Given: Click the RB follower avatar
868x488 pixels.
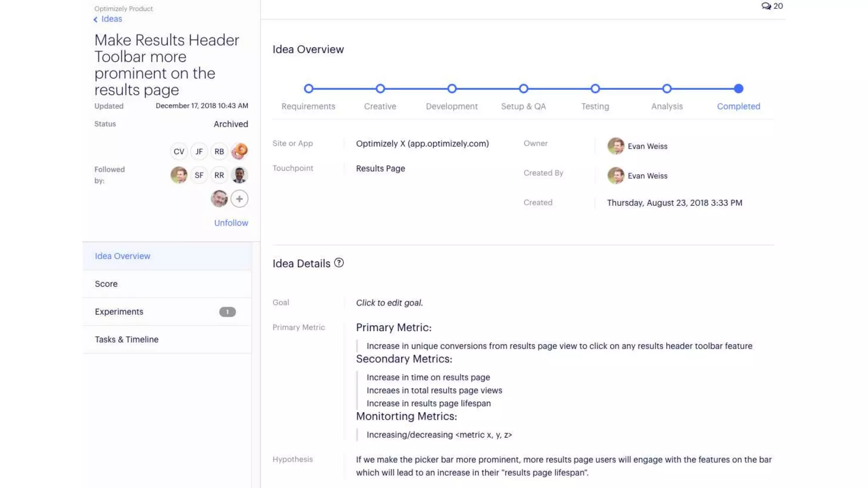Looking at the screenshot, I should click(x=219, y=151).
